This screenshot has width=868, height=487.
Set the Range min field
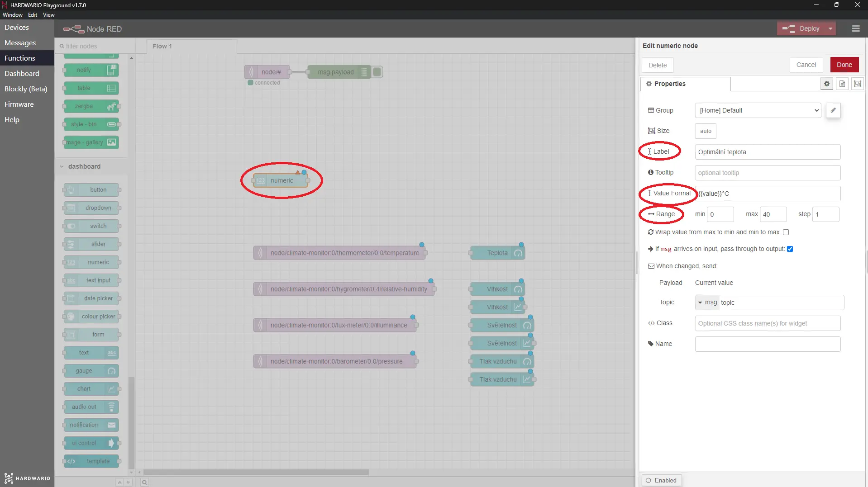tap(720, 214)
